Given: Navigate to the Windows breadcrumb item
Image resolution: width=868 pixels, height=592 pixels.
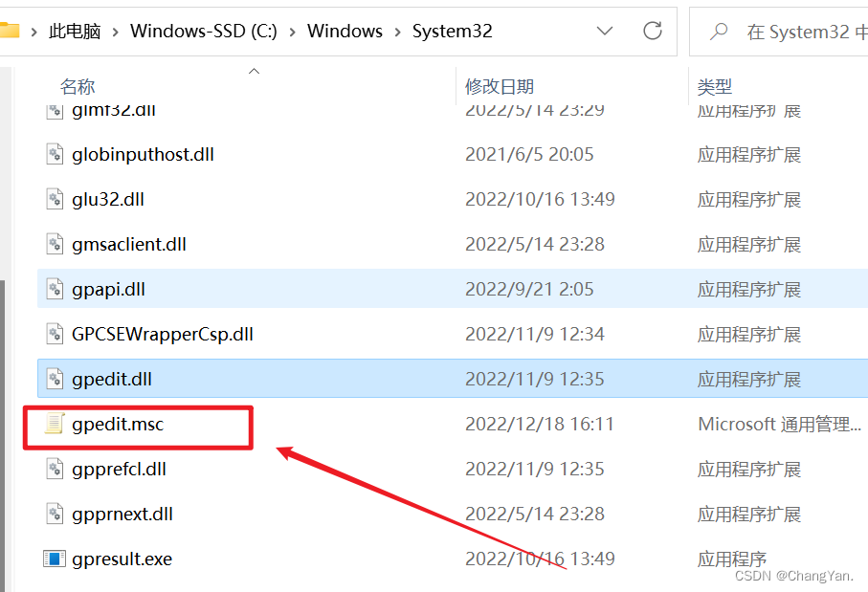Looking at the screenshot, I should (x=345, y=31).
